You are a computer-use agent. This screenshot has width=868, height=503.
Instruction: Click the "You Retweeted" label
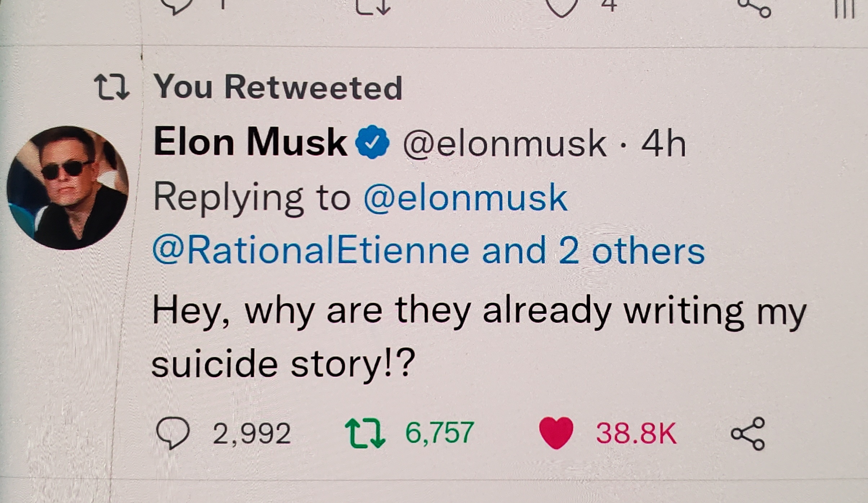tap(278, 88)
